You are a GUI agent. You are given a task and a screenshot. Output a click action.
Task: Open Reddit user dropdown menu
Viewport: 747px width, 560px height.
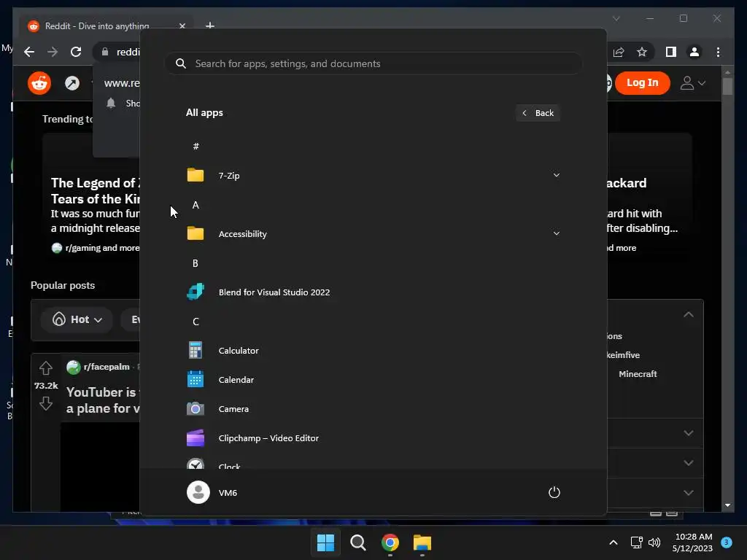click(692, 83)
